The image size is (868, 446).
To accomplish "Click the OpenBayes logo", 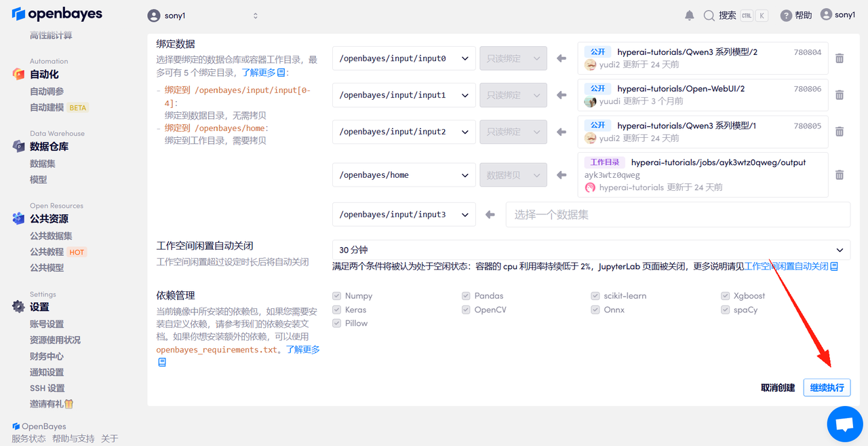I will coord(57,14).
